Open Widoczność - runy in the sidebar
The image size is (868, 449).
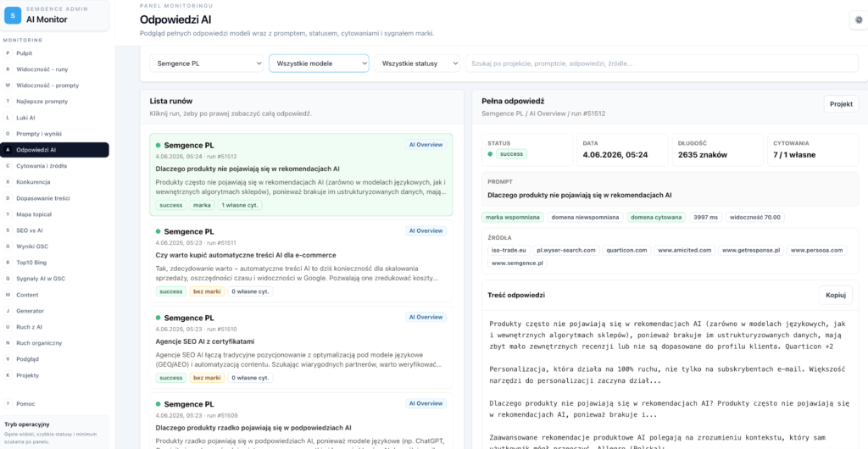(x=55, y=69)
